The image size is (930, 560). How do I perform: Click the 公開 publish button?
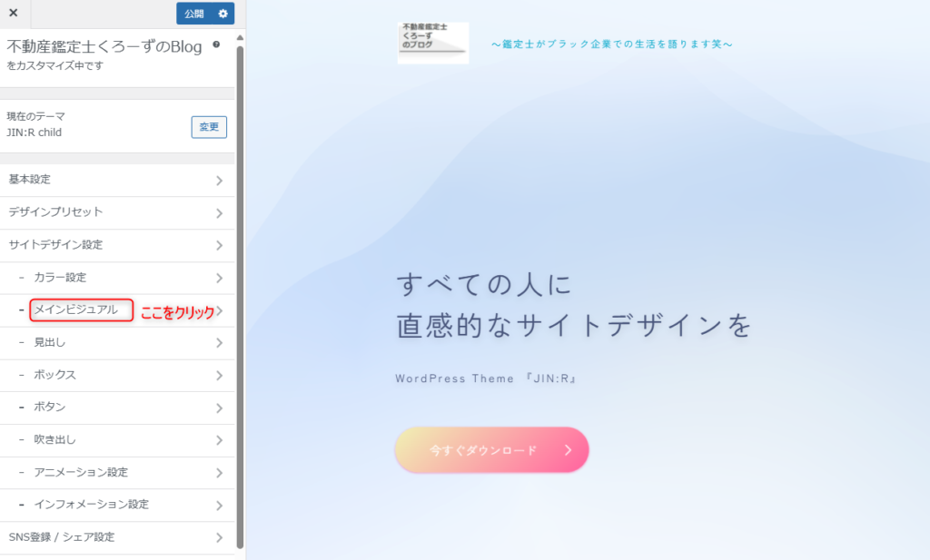[x=194, y=14]
